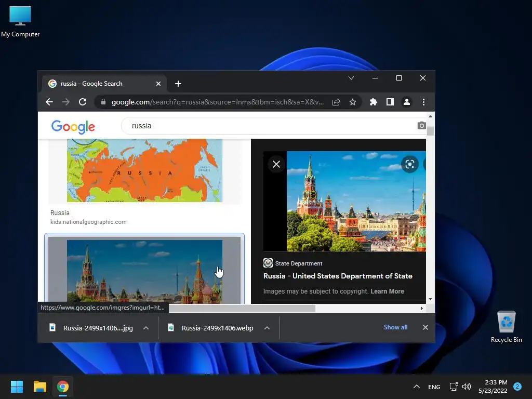Close the russia - Google Search tab

[x=158, y=84]
